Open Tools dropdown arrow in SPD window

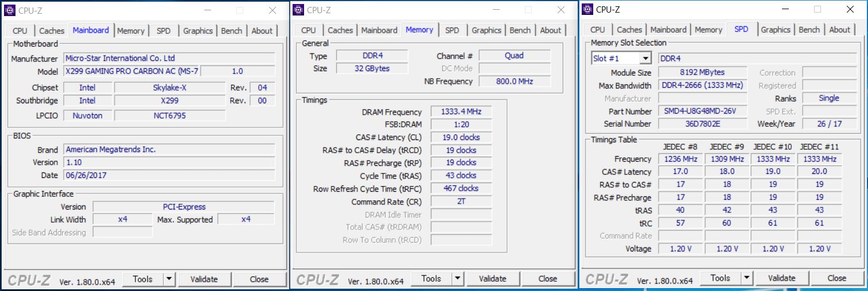coord(746,278)
